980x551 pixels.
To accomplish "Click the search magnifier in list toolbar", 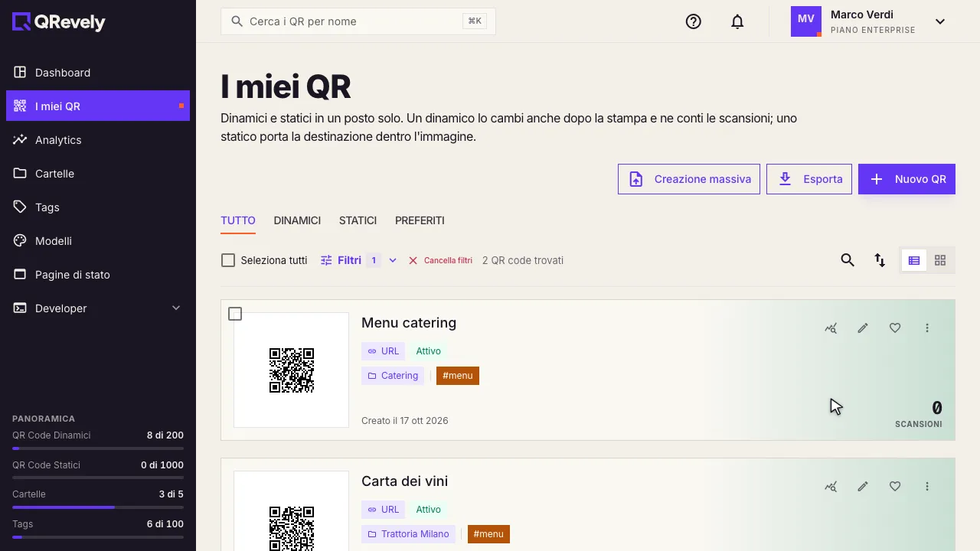I will (848, 260).
